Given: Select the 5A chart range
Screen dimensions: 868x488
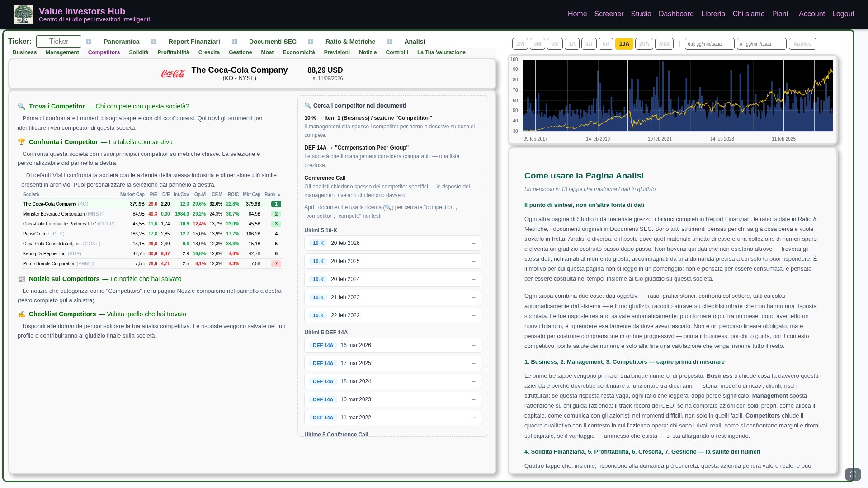Looking at the screenshot, I should (606, 44).
